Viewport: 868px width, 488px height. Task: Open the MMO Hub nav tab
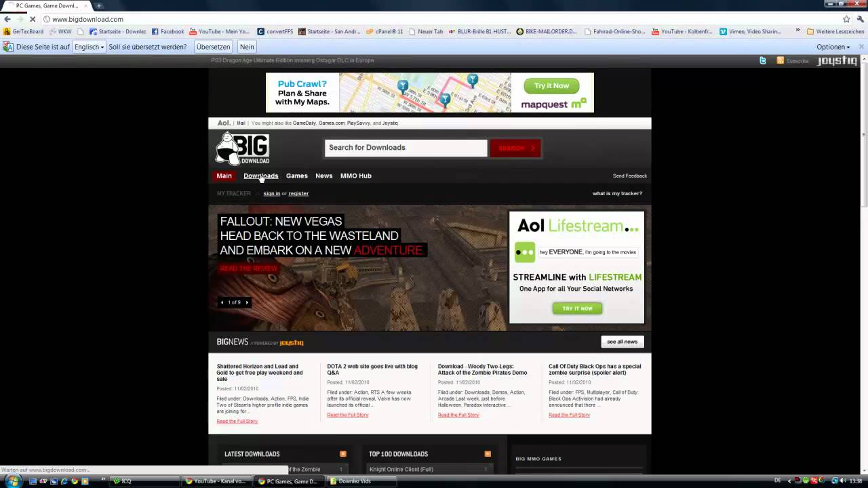pos(355,176)
